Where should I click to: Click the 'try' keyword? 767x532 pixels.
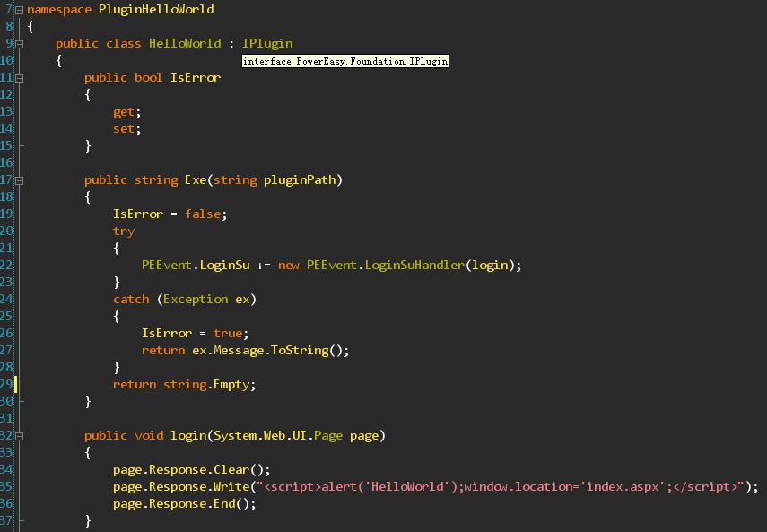tap(124, 231)
